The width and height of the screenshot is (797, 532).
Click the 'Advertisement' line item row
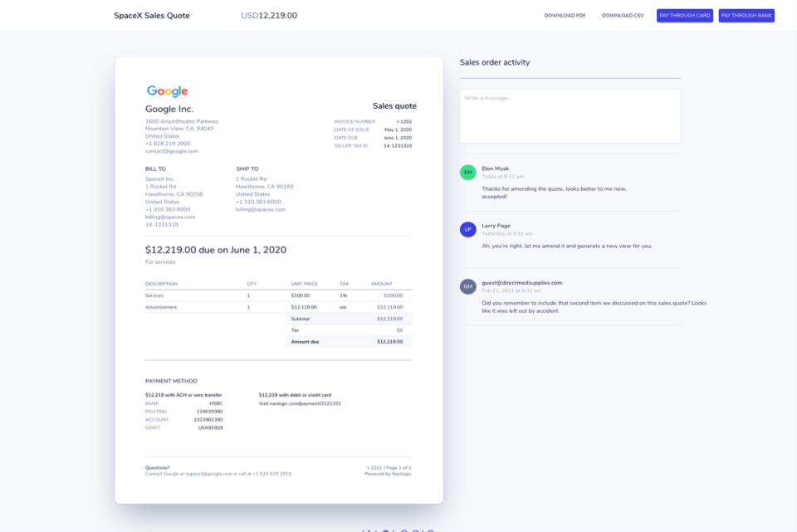pyautogui.click(x=279, y=307)
